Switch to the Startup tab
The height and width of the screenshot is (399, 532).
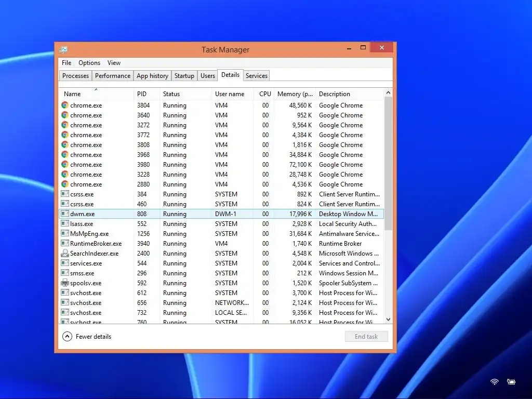184,76
